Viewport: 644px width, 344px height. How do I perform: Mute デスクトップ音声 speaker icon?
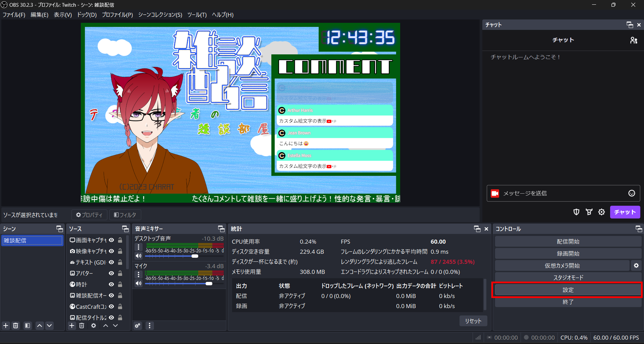pyautogui.click(x=139, y=256)
